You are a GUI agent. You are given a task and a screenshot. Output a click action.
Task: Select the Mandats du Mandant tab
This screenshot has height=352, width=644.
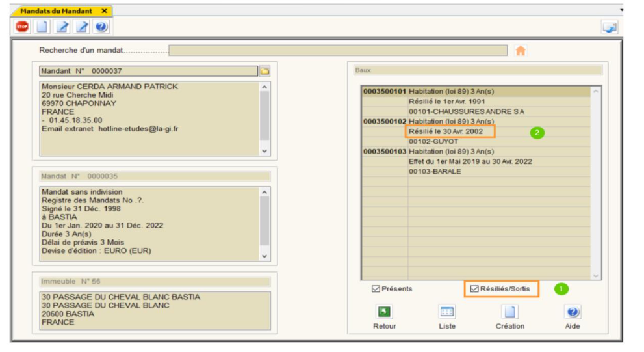pos(55,12)
